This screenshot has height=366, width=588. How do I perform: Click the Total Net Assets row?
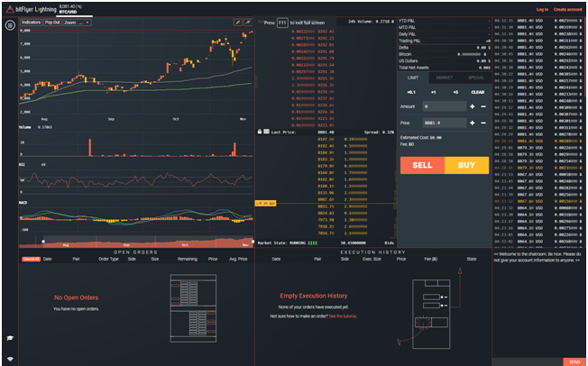pos(445,68)
